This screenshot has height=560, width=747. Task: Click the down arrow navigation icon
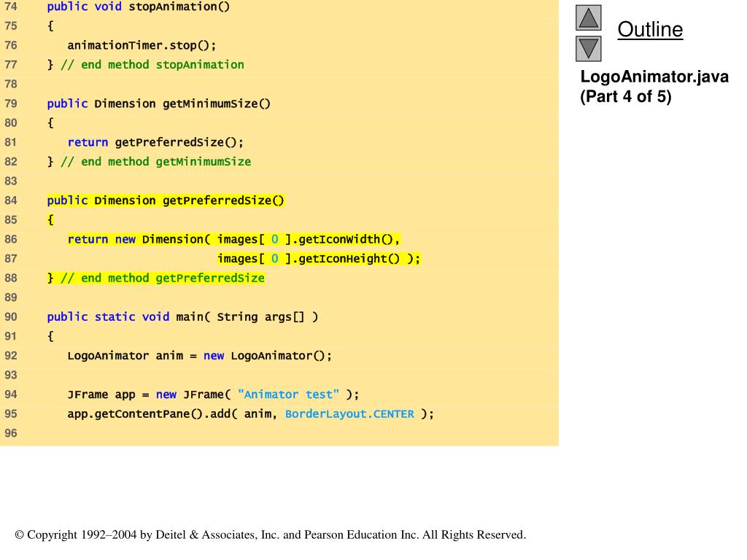[588, 49]
